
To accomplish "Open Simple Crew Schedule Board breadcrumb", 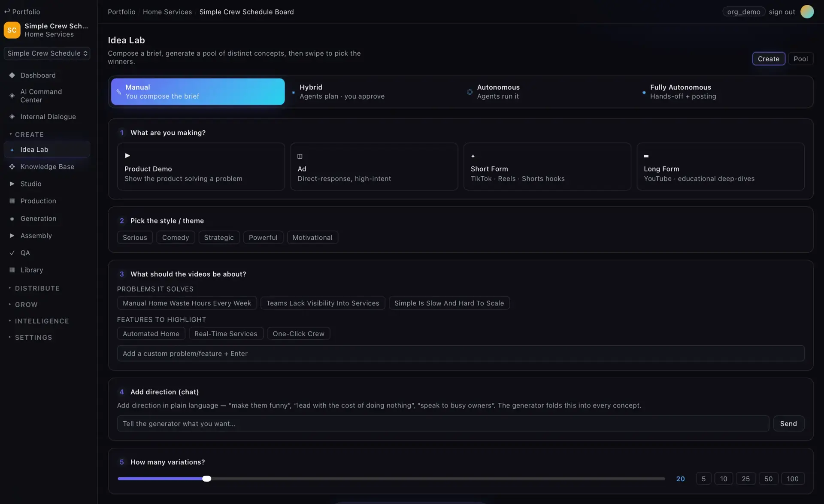I will (x=247, y=12).
